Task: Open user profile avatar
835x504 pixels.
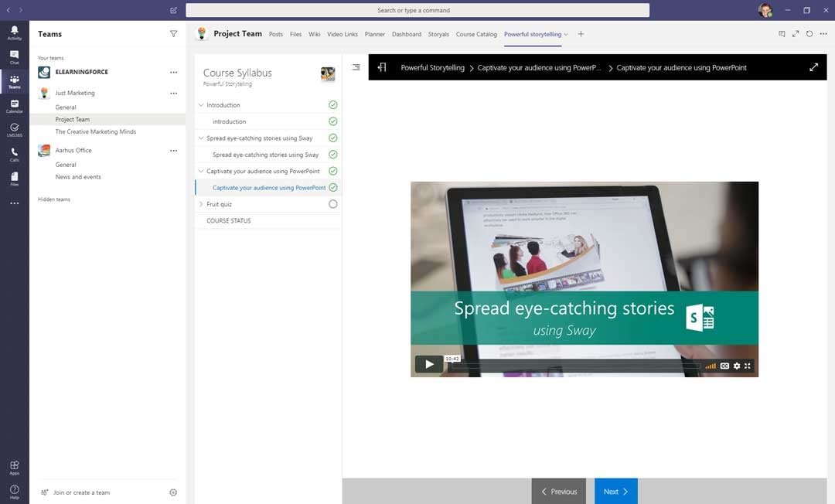Action: 765,10
